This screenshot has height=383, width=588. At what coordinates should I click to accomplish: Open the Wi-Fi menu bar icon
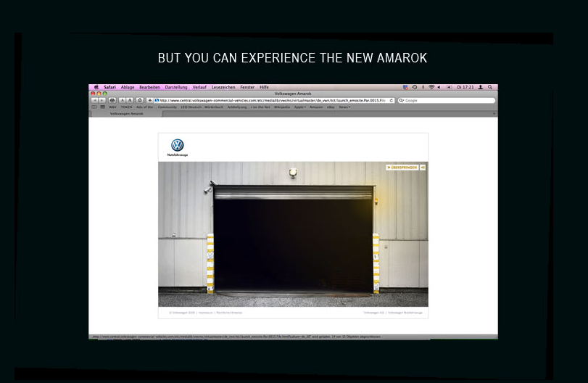pos(431,87)
